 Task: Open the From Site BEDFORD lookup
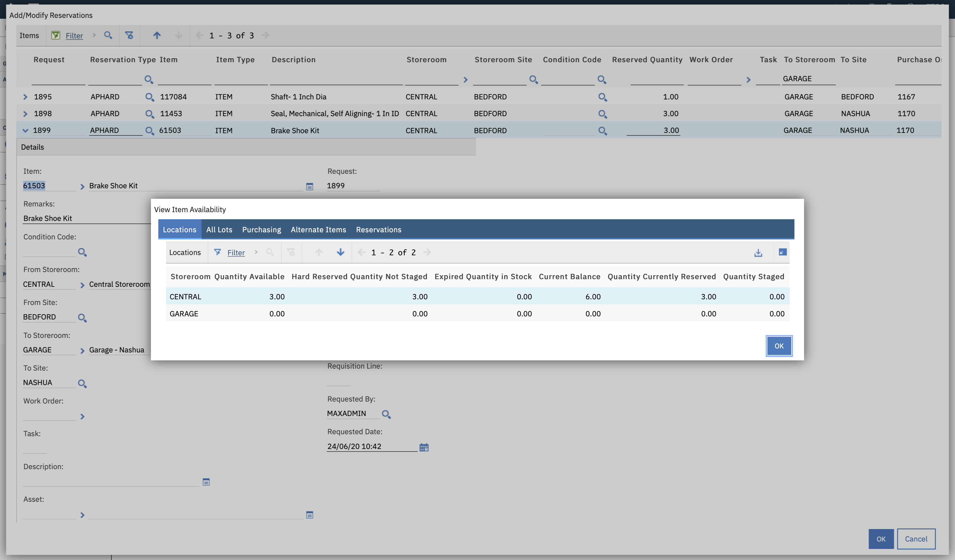(83, 318)
